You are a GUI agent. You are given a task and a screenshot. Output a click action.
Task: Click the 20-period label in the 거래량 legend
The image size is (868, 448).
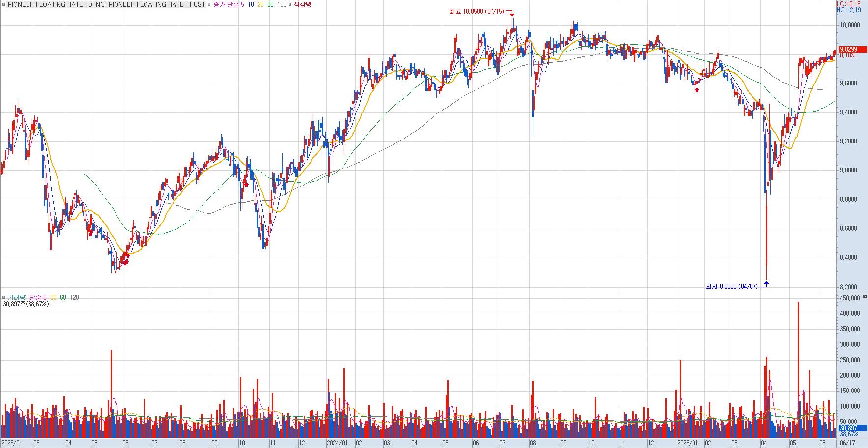click(x=53, y=297)
